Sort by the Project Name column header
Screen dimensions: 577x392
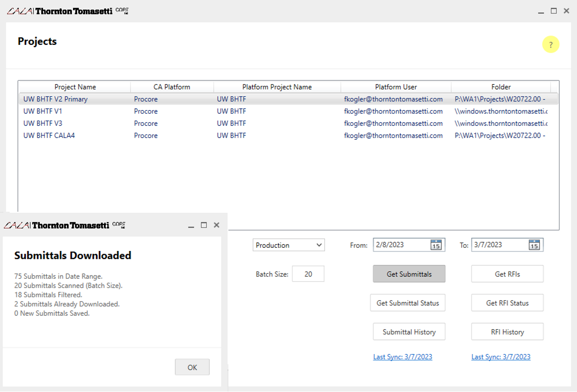point(75,87)
